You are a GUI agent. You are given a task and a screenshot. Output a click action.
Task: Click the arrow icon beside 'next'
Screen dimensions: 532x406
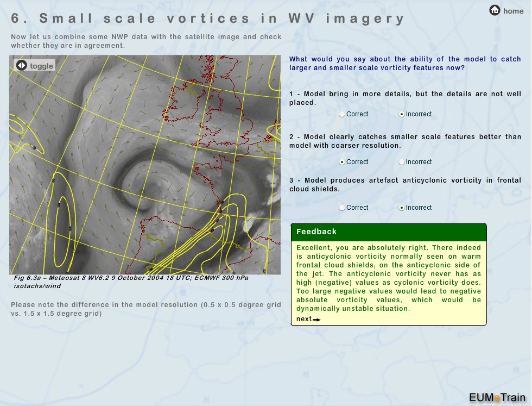click(x=317, y=320)
